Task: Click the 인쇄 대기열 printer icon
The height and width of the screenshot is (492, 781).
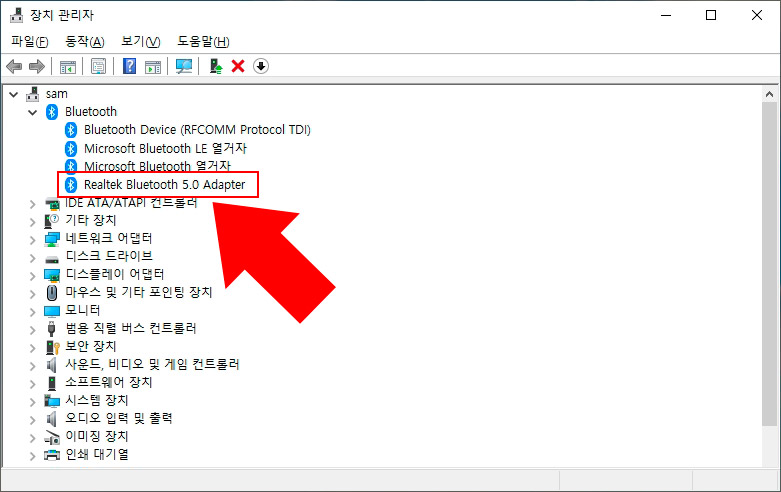Action: [52, 455]
